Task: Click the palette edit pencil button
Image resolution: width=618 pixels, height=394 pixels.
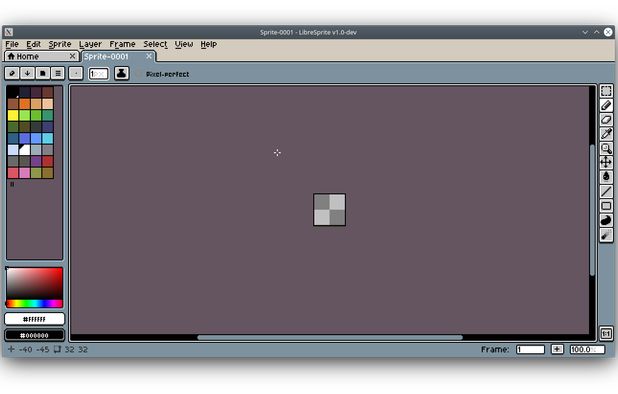Action: point(12,73)
